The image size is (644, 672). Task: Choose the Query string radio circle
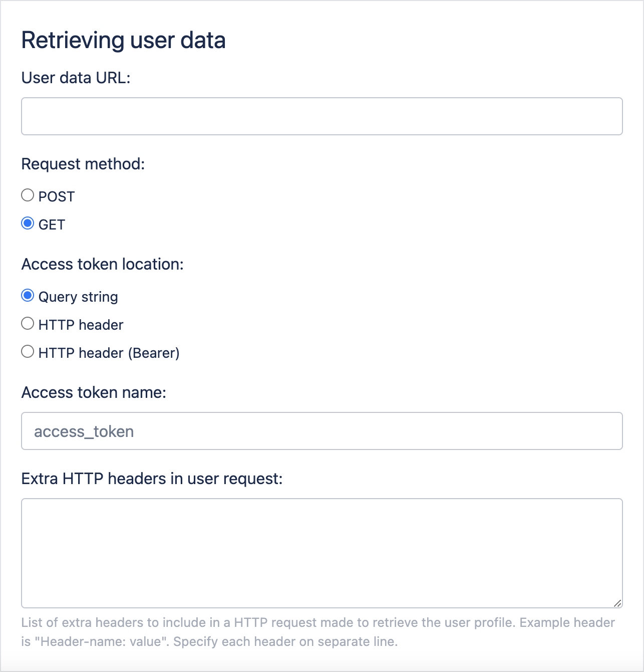click(x=28, y=296)
